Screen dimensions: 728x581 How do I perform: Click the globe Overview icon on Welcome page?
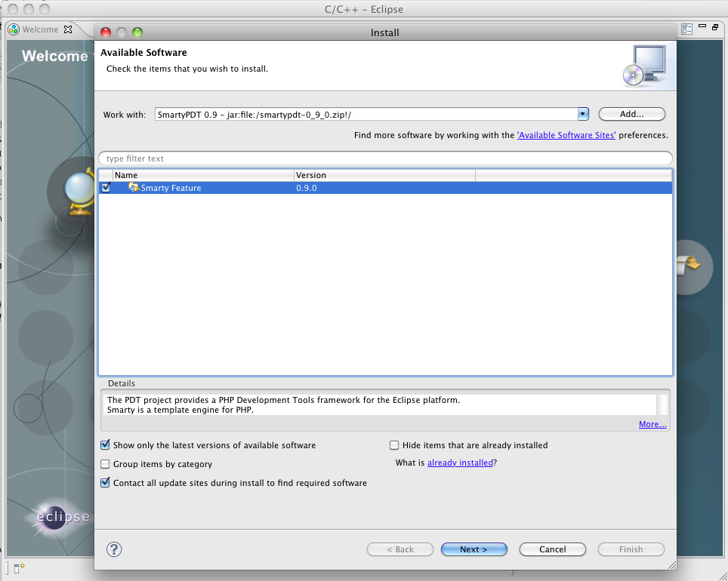(79, 192)
